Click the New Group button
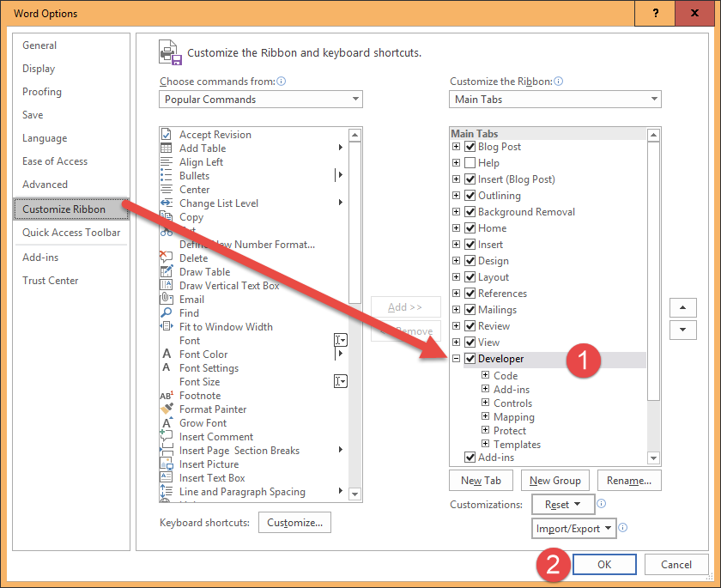Viewport: 721px width, 588px height. tap(555, 481)
